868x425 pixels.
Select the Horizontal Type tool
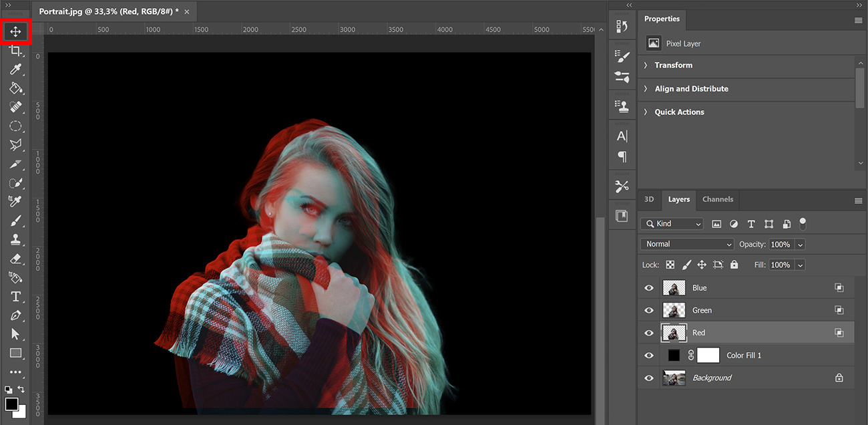[15, 296]
